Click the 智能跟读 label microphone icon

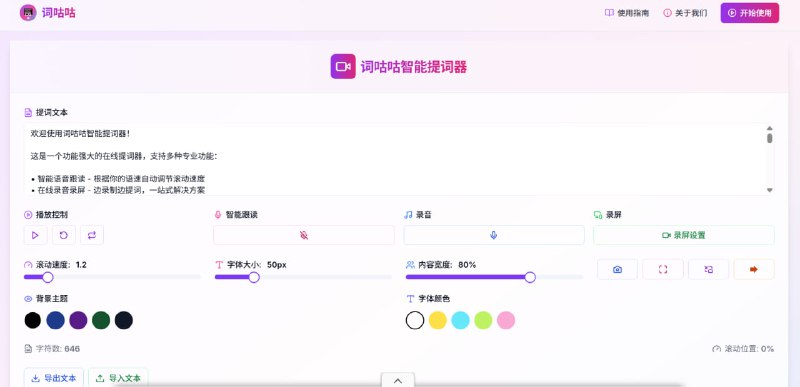click(218, 215)
